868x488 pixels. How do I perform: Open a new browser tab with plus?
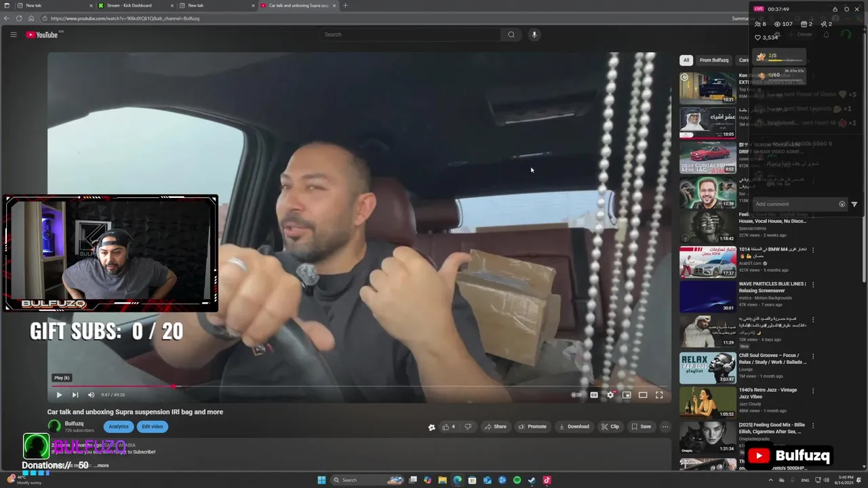[x=345, y=5]
